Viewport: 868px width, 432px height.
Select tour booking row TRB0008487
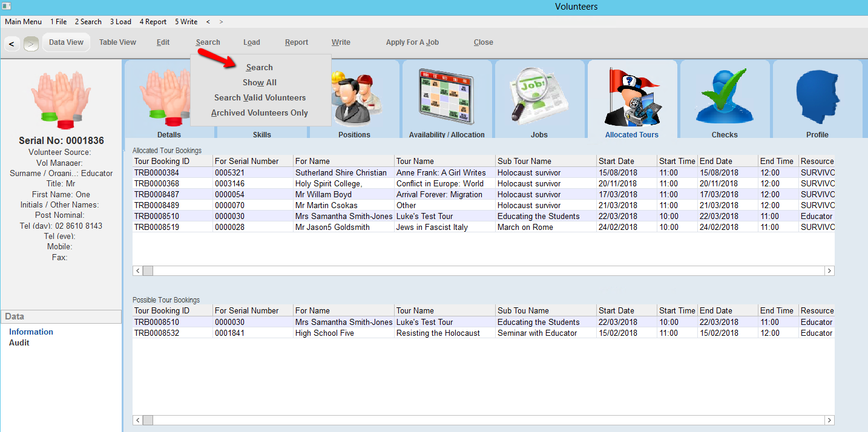pyautogui.click(x=156, y=195)
